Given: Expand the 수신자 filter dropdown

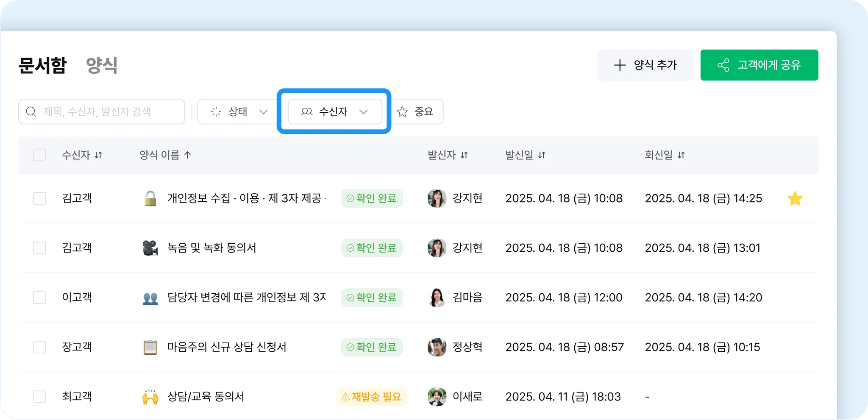Looking at the screenshot, I should point(334,111).
